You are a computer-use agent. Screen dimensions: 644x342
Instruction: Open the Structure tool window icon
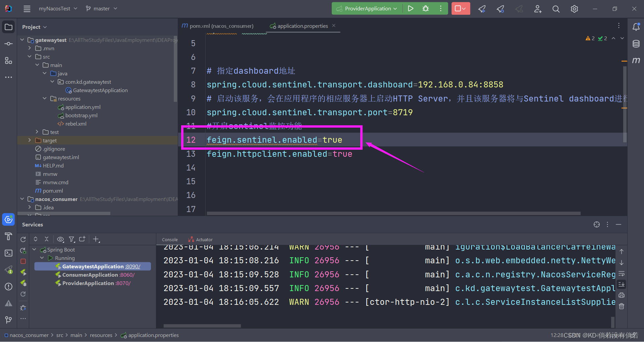pyautogui.click(x=9, y=61)
